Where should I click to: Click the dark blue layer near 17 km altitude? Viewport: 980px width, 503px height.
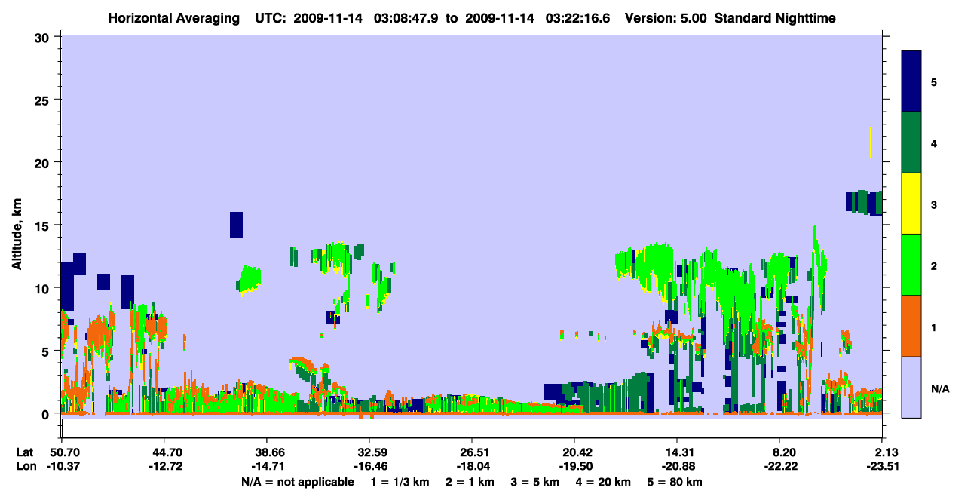(x=864, y=203)
